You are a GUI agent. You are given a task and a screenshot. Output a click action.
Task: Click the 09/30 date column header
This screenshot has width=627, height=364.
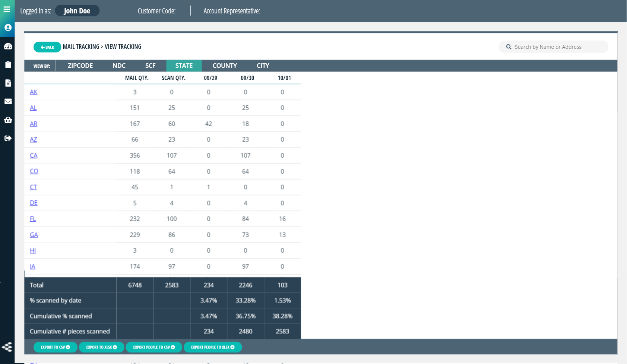point(247,78)
